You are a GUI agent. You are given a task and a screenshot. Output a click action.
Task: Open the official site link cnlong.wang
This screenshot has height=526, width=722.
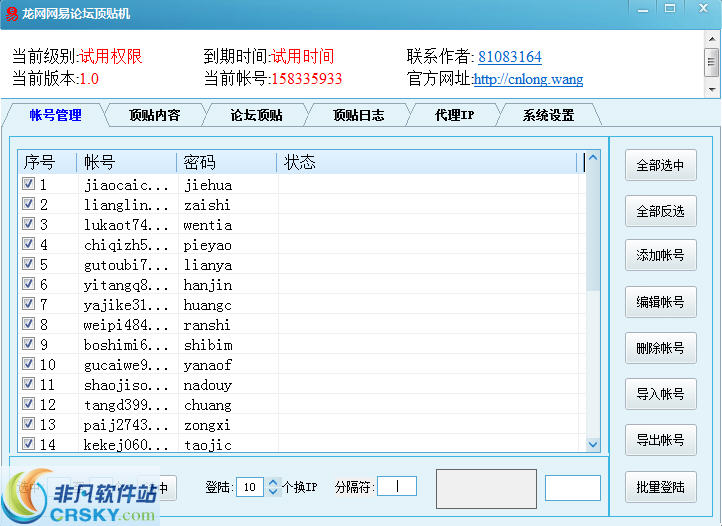coord(528,79)
